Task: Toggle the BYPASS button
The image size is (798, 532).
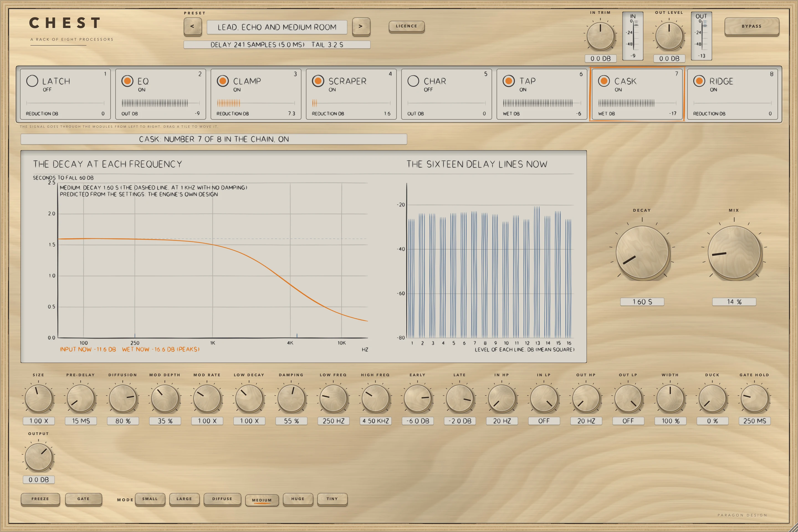Action: point(751,27)
